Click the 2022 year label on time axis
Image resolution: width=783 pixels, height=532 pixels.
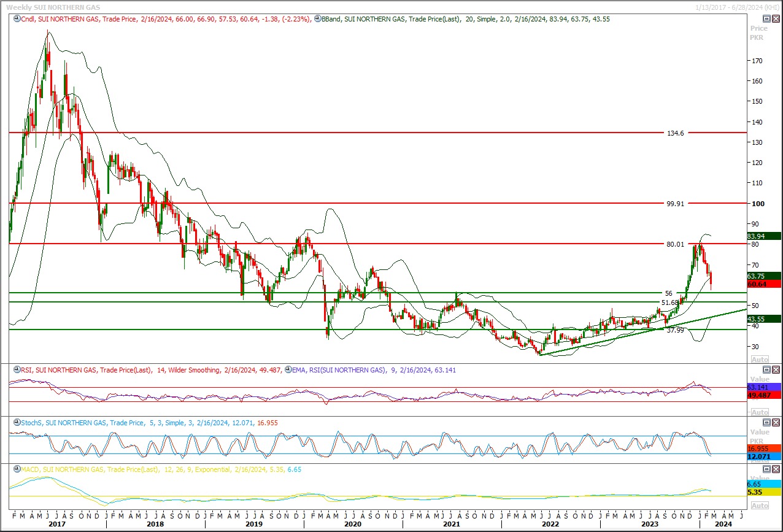click(x=550, y=524)
